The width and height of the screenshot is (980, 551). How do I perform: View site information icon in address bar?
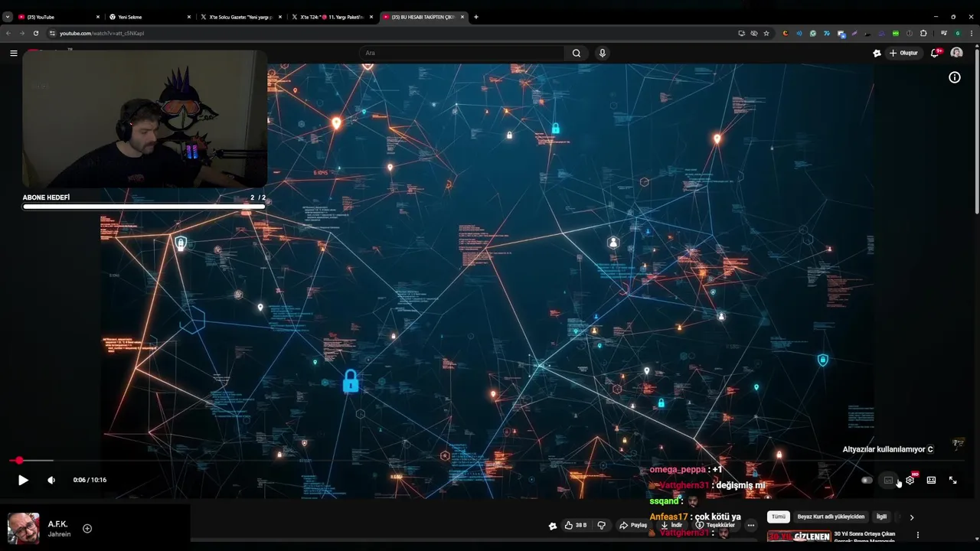tap(52, 33)
